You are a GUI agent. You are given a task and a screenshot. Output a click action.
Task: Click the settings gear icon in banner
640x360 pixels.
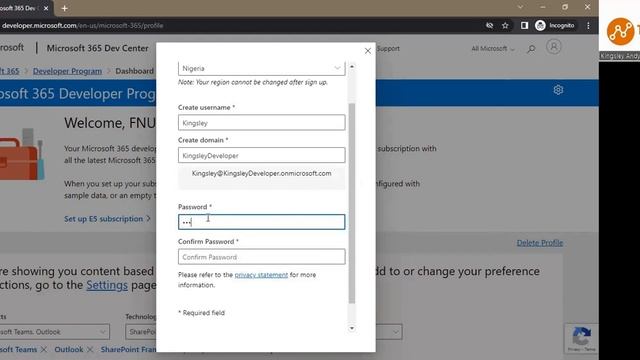tap(558, 90)
